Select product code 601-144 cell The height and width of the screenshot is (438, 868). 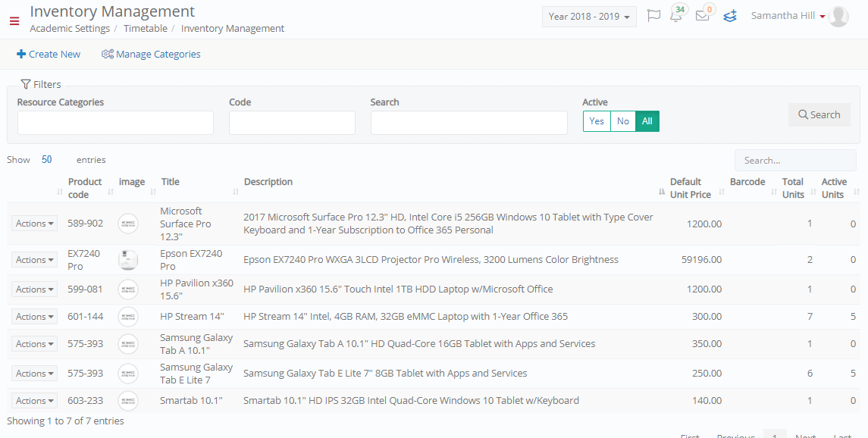85,317
